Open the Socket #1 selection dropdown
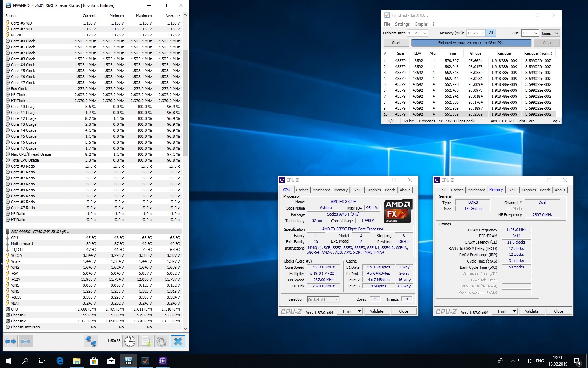The height and width of the screenshot is (368, 588). click(336, 300)
